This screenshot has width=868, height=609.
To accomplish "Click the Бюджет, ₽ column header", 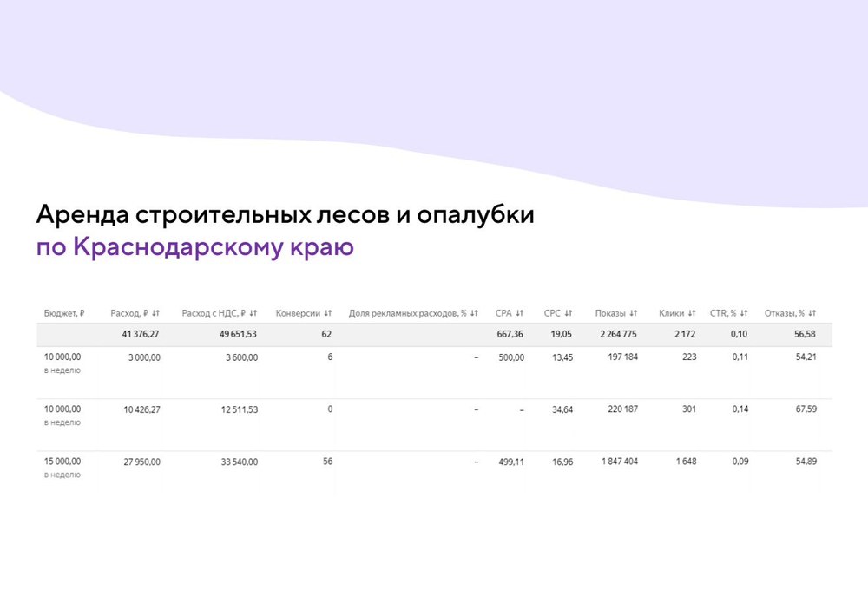I will click(64, 313).
